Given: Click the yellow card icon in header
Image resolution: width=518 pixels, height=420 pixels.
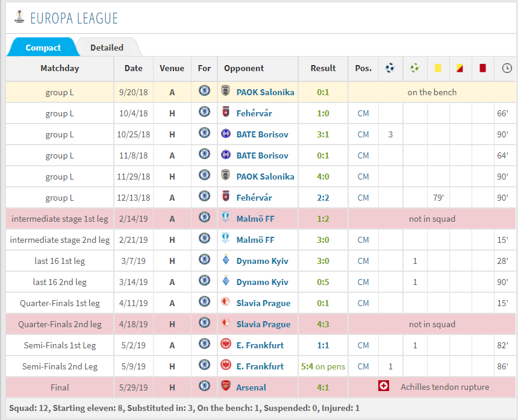Looking at the screenshot, I should [x=438, y=68].
